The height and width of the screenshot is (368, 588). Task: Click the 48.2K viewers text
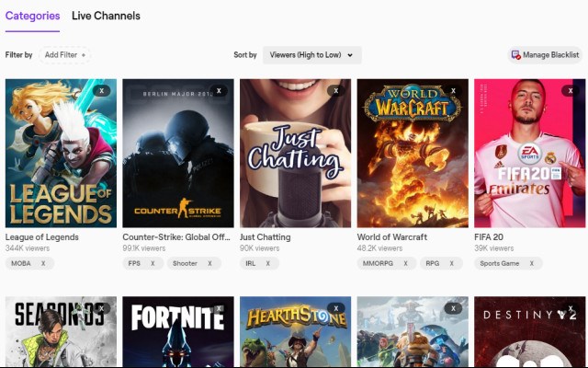379,248
